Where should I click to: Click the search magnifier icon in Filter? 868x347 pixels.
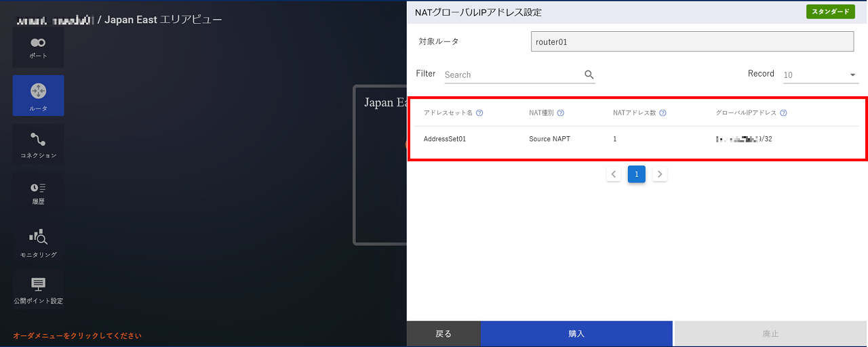coord(589,75)
